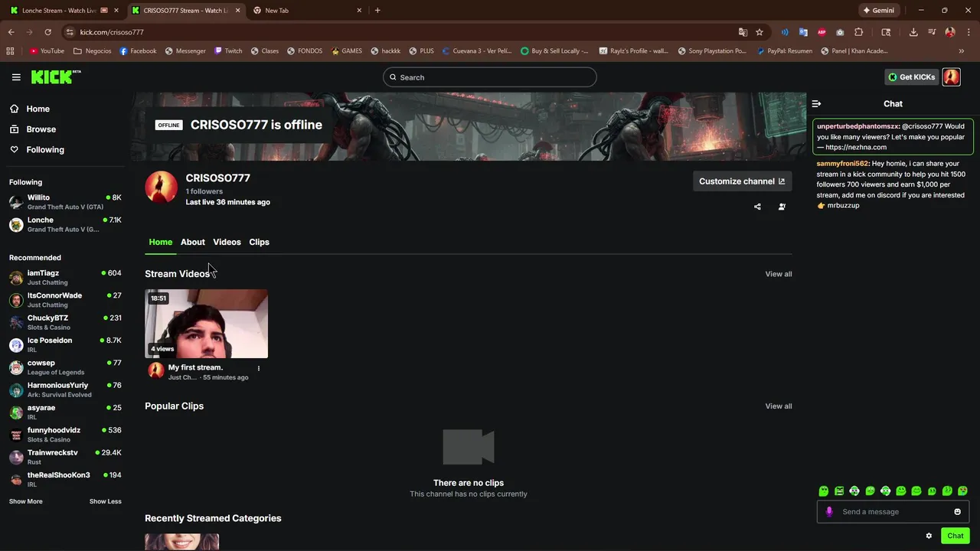Open ChuckyBTZ recommended channel
This screenshot has height=551, width=980.
[x=65, y=322]
